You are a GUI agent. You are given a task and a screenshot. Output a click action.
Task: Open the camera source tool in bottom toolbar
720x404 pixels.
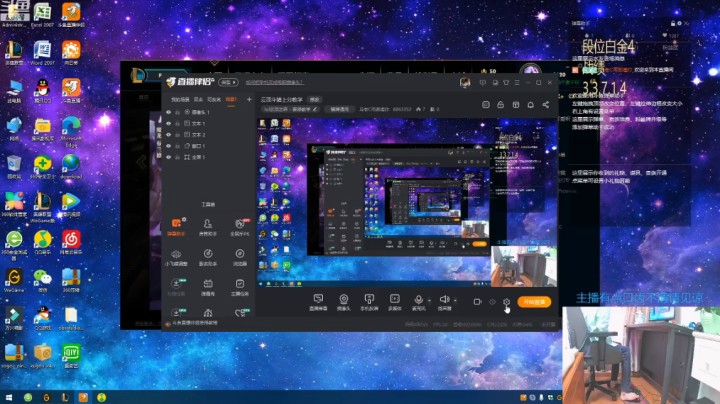pyautogui.click(x=343, y=302)
